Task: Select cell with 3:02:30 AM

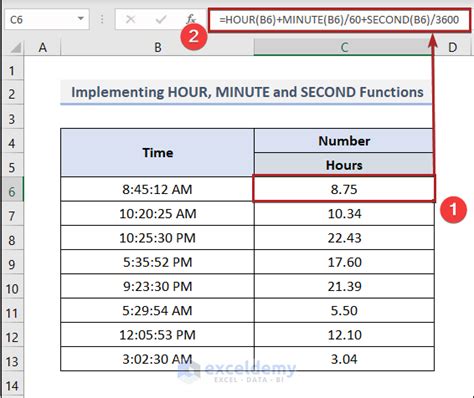Action: (157, 359)
